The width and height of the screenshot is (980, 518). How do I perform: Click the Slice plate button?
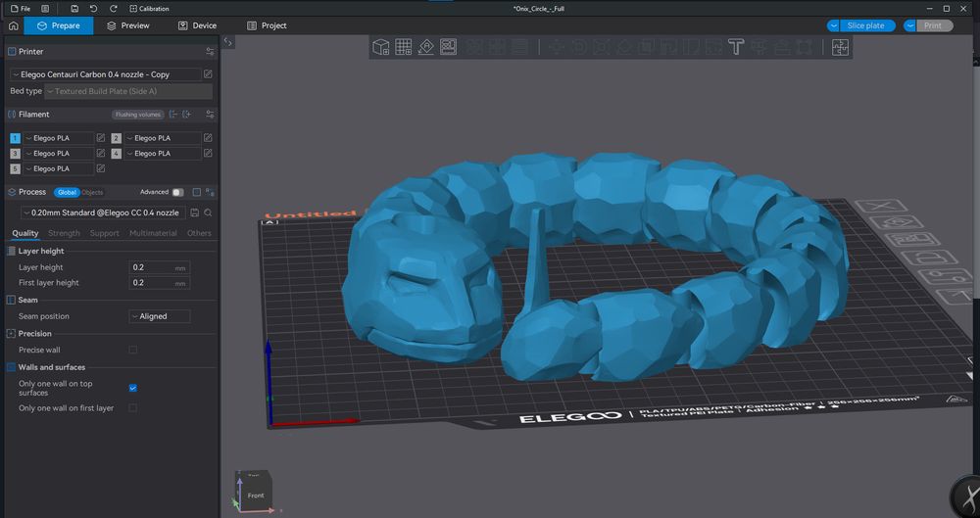(867, 25)
